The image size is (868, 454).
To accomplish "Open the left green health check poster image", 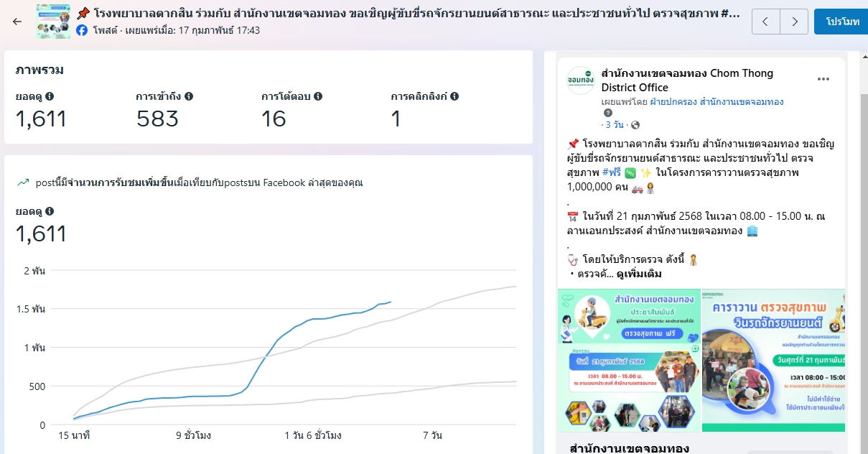I will click(629, 361).
